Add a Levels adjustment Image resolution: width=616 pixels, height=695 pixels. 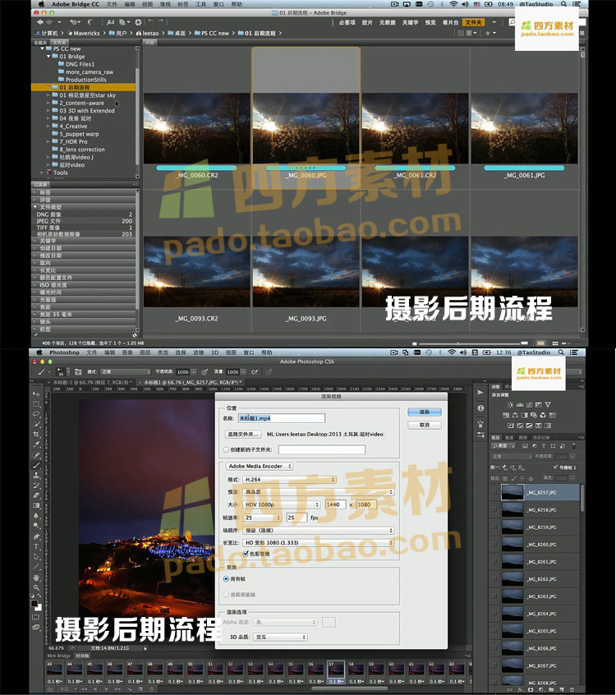(x=520, y=405)
